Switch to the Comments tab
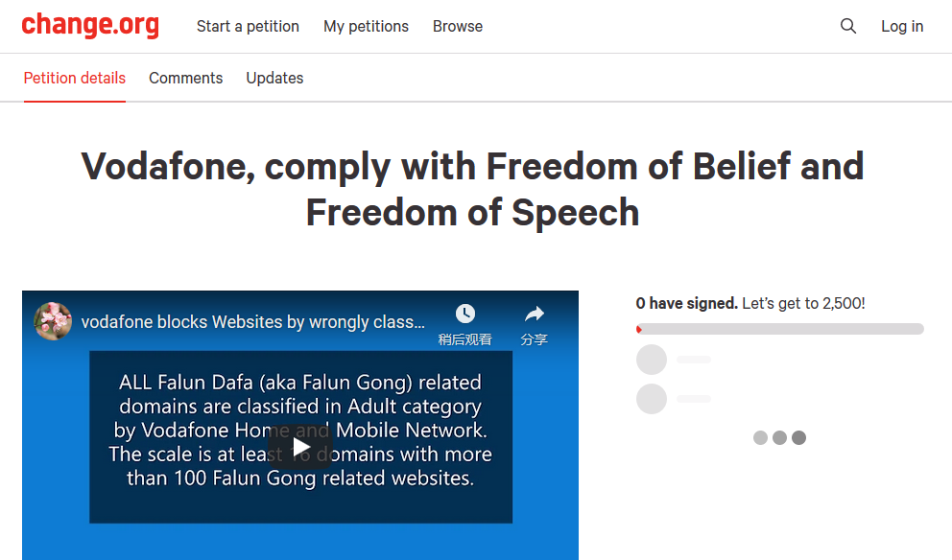 click(186, 79)
